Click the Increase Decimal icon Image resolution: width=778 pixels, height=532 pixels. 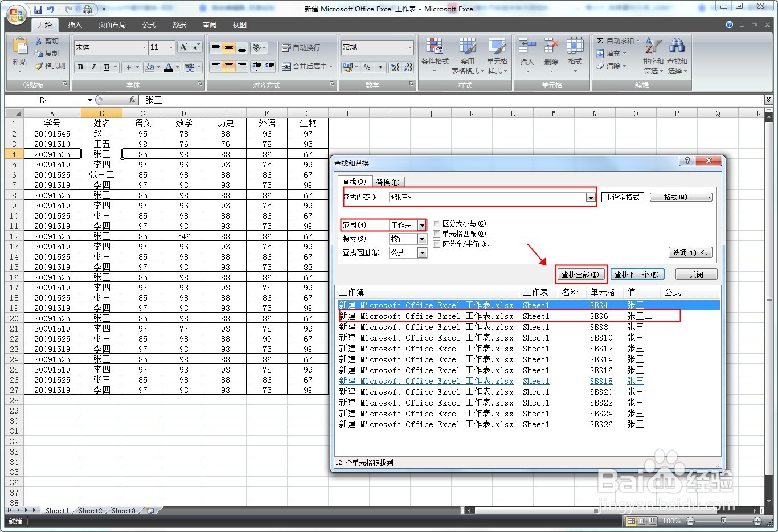pyautogui.click(x=395, y=67)
